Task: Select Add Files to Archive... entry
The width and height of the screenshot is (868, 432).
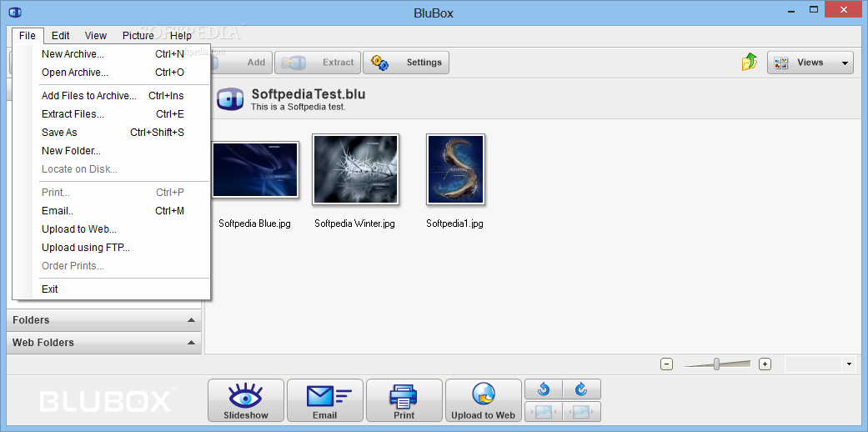Action: [113, 96]
